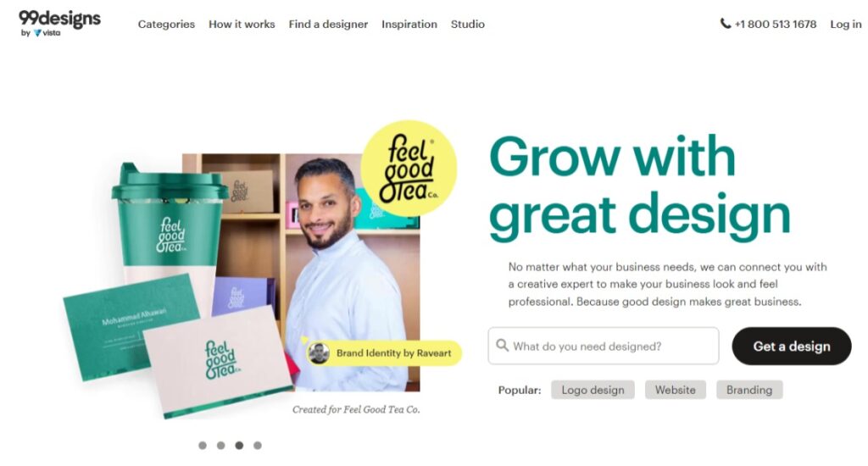
Task: Choose the Branding popular tag
Action: pos(749,390)
